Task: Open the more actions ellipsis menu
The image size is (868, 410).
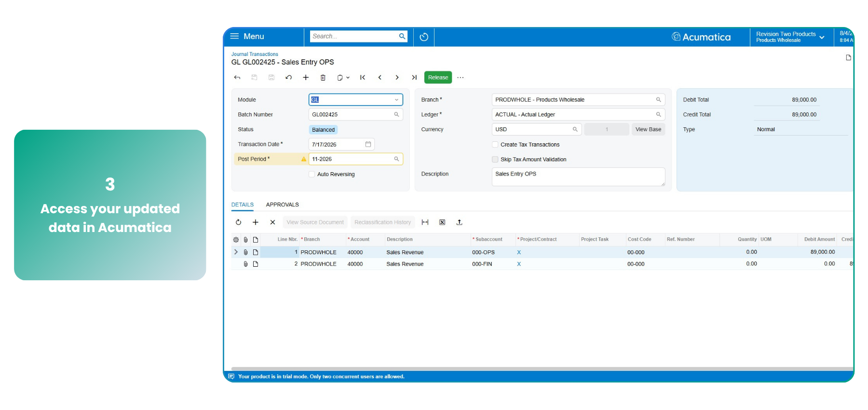Action: (x=461, y=77)
